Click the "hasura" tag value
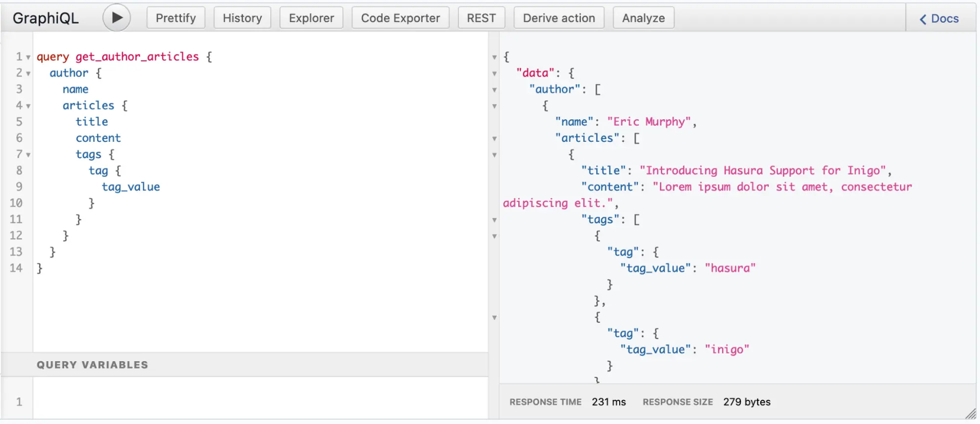The width and height of the screenshot is (980, 424). click(x=730, y=268)
